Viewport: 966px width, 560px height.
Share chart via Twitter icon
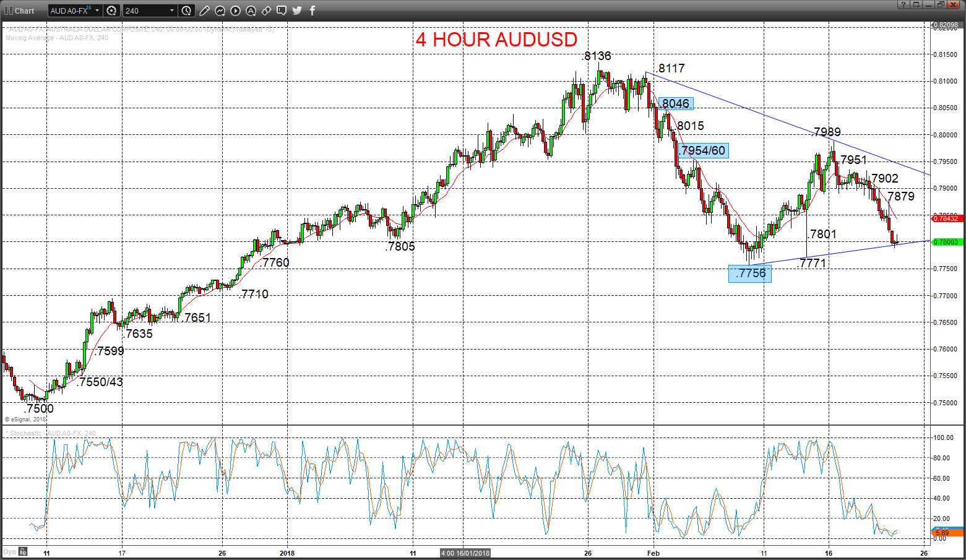point(297,11)
